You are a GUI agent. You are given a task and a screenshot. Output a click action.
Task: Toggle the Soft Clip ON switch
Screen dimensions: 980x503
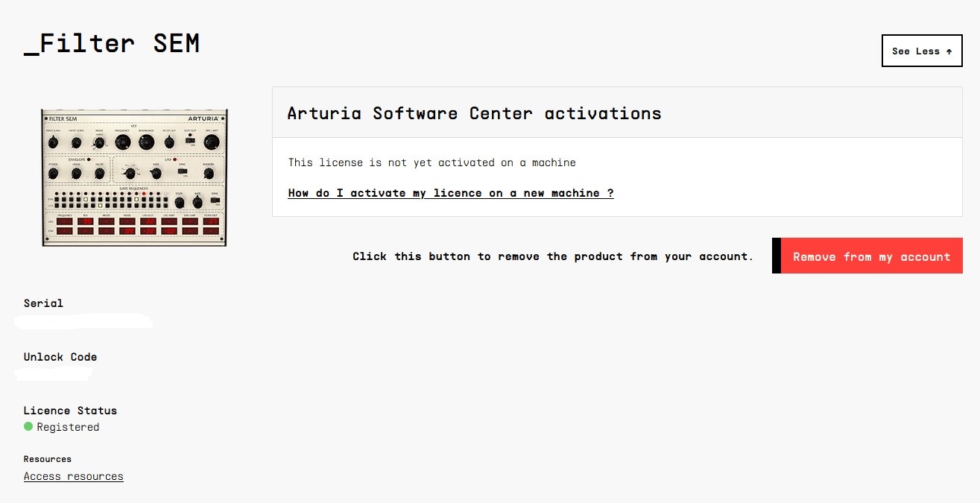coord(189,142)
